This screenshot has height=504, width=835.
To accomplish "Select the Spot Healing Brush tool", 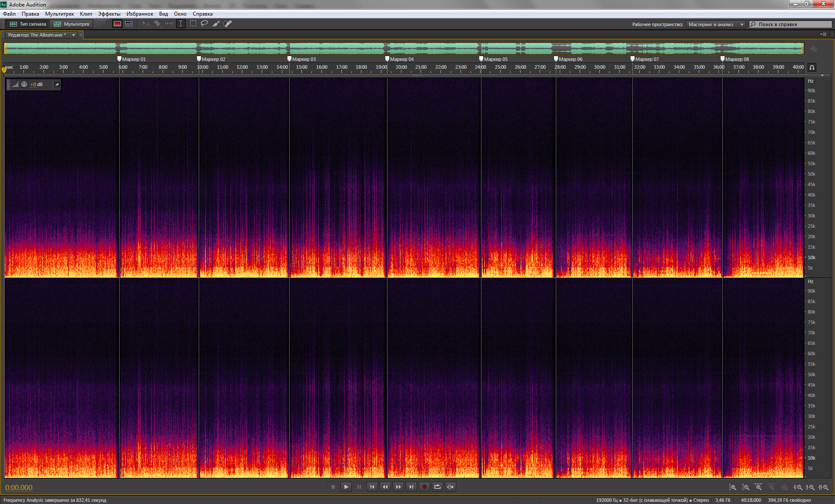I will tap(227, 24).
